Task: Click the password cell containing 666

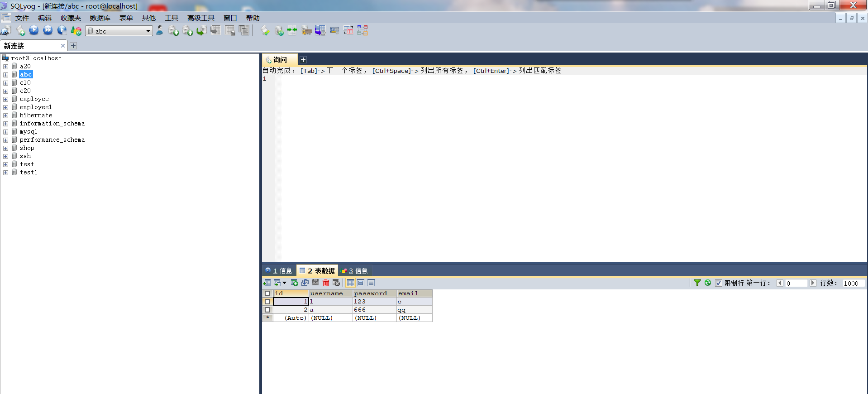Action: tap(375, 310)
